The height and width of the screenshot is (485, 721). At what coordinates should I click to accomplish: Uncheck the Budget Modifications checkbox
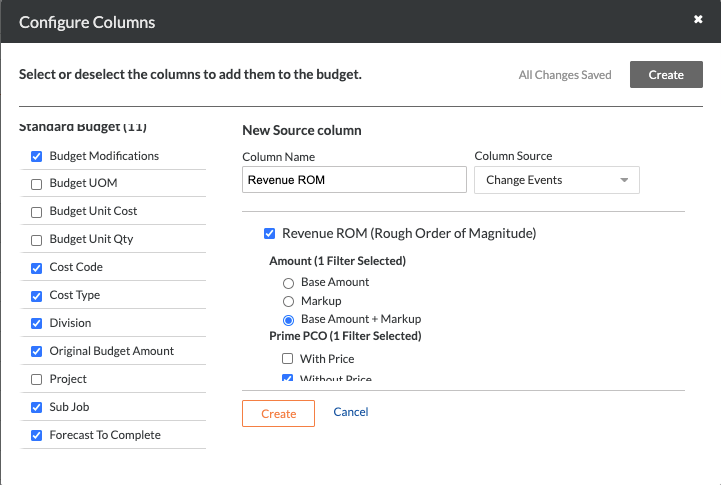click(x=37, y=156)
